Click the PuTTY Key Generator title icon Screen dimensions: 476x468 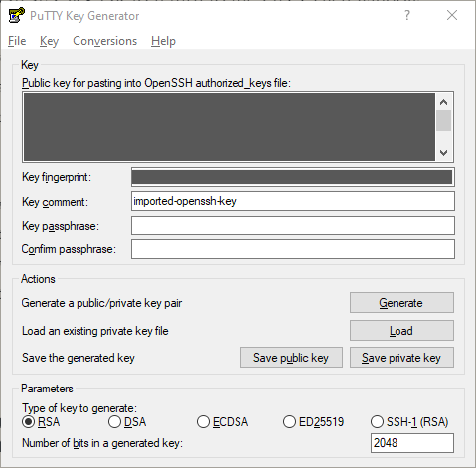click(17, 15)
